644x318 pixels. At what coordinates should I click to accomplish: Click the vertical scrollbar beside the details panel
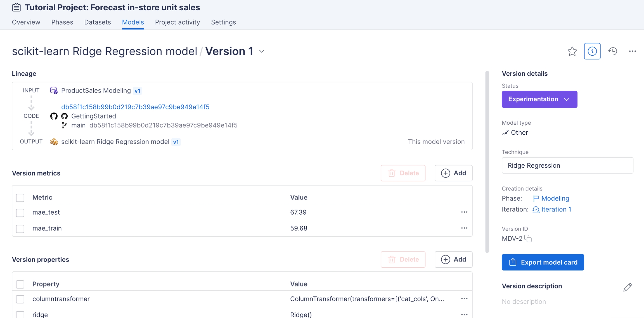coord(487,162)
